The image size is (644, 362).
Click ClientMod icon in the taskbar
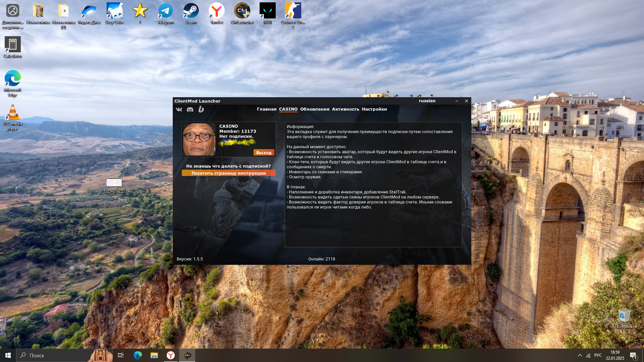coord(187,355)
